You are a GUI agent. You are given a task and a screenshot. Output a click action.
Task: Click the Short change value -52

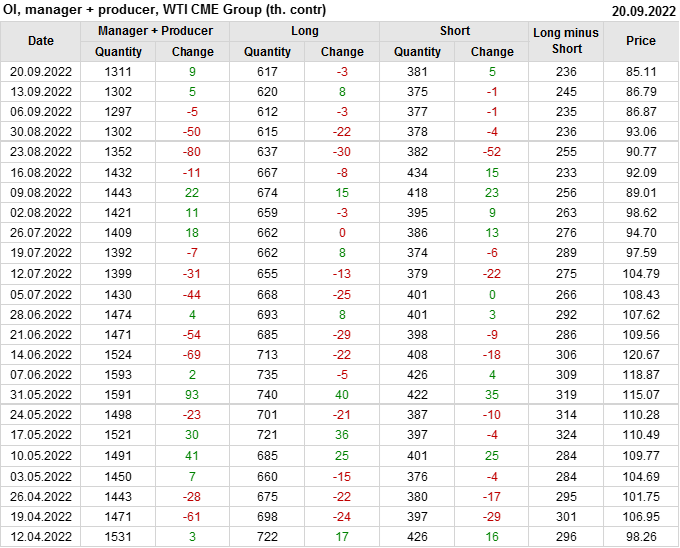(x=492, y=152)
